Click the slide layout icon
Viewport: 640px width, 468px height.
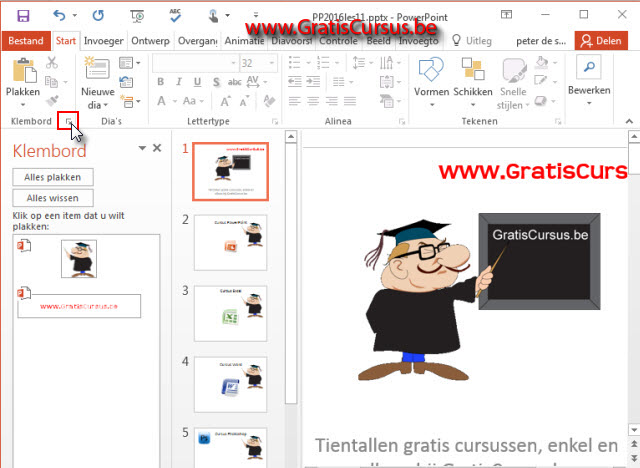[126, 63]
